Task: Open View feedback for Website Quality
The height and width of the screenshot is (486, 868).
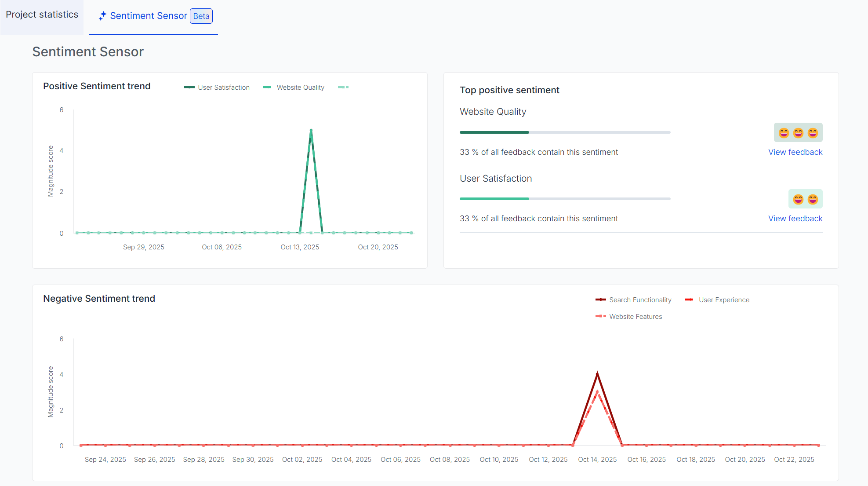Action: 795,152
